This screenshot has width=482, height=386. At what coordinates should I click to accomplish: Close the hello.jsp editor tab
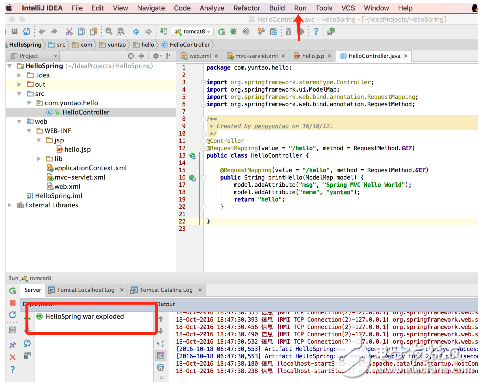329,56
